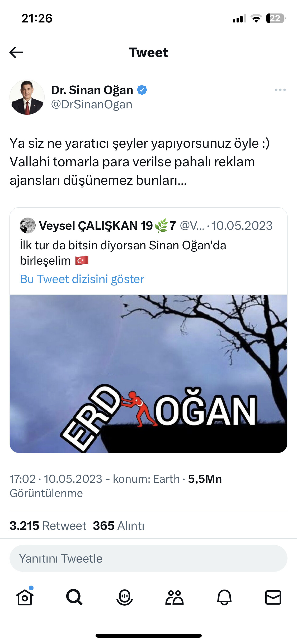Open the three-dot tweet options menu
This screenshot has width=297, height=644.
(x=280, y=90)
